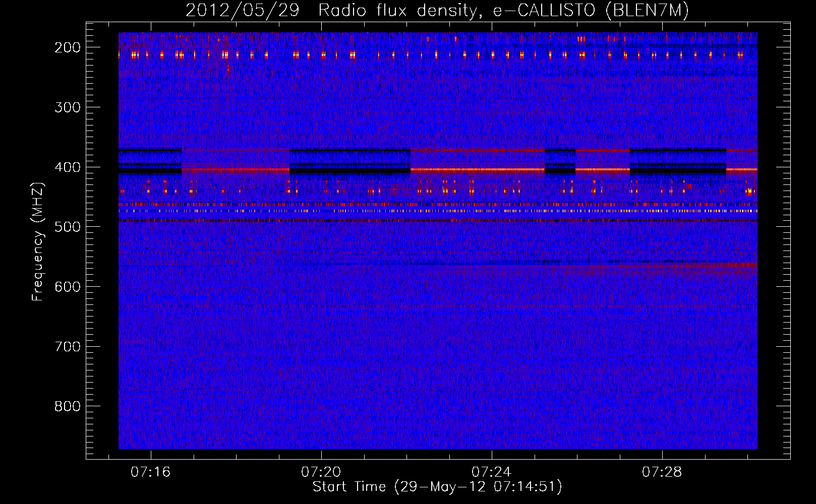Click the 07:16 time tick label

[151, 472]
